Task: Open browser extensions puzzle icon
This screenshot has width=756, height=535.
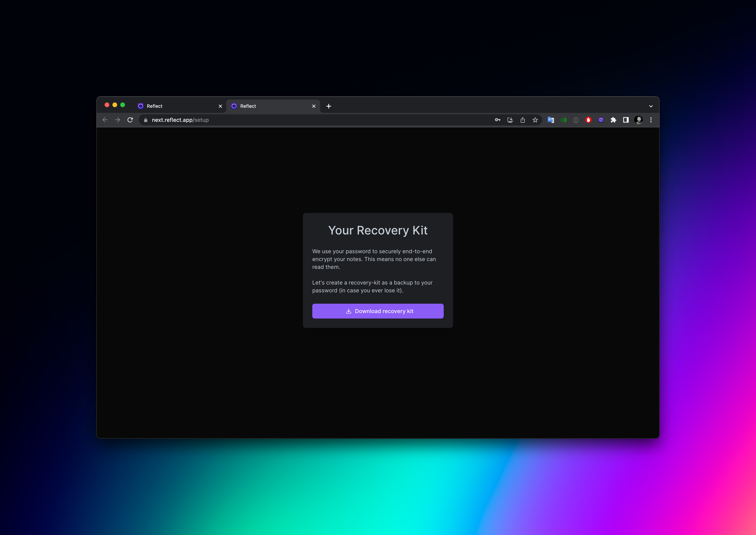Action: pyautogui.click(x=614, y=120)
